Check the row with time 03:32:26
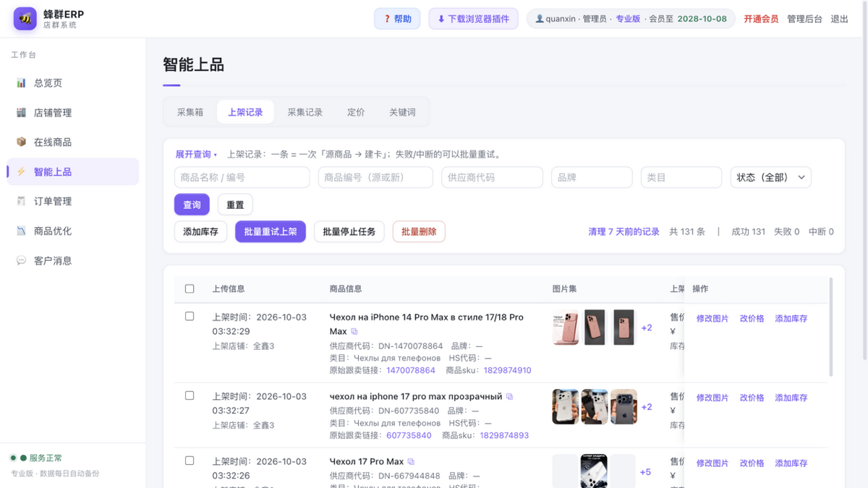The image size is (868, 488). (x=190, y=461)
